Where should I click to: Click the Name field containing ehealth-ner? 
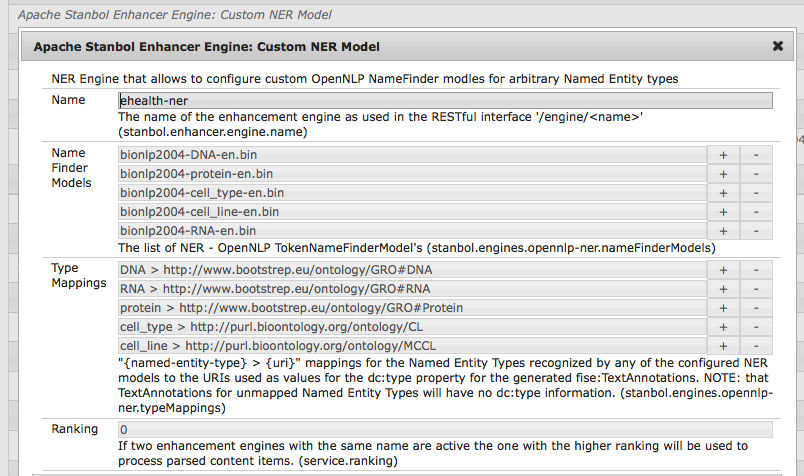click(444, 100)
